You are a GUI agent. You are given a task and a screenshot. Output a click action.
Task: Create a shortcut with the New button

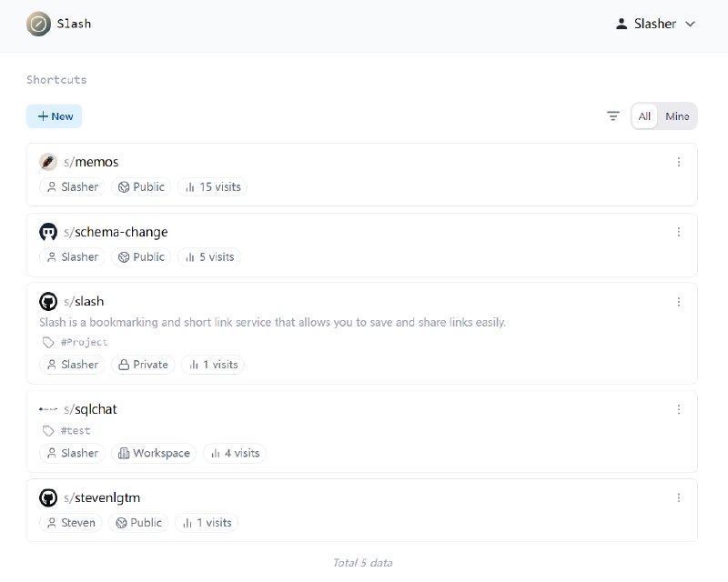(54, 116)
